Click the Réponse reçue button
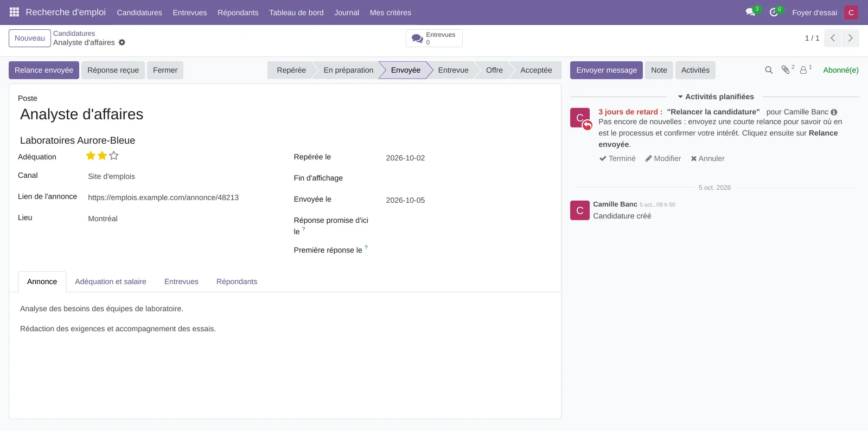The height and width of the screenshot is (431, 868). tap(113, 70)
